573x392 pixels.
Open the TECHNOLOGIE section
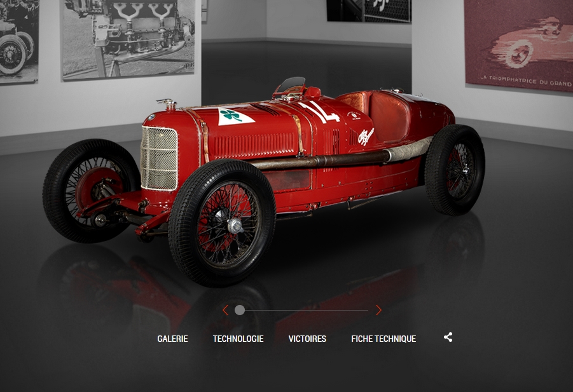click(x=238, y=339)
